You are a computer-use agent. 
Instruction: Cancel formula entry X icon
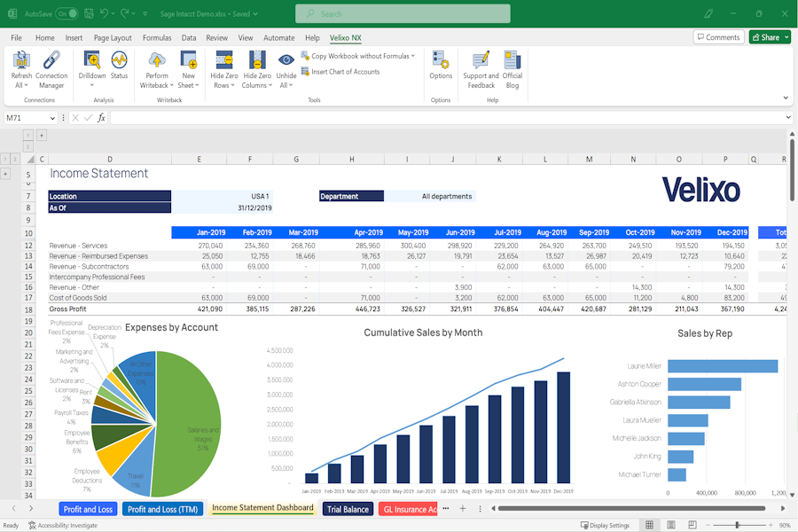[x=75, y=118]
